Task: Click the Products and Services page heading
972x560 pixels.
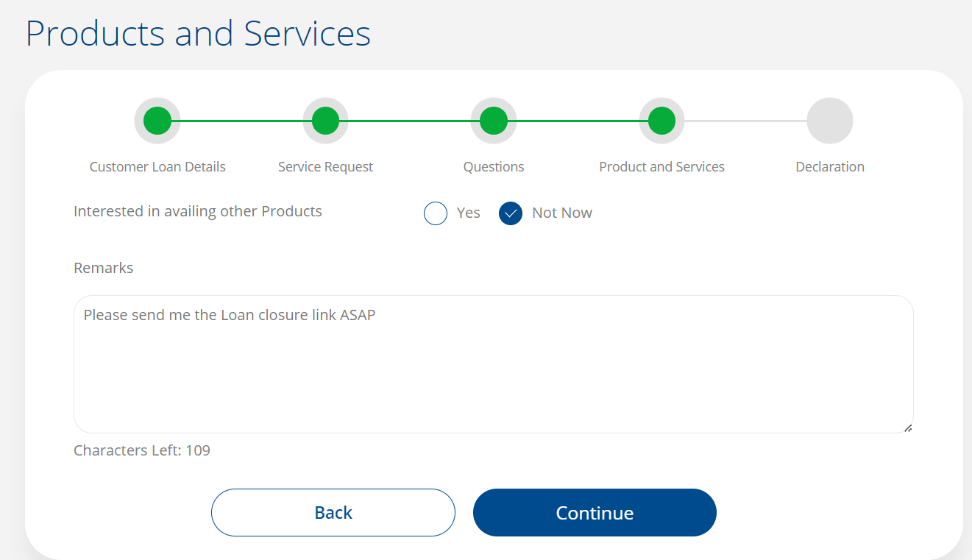Action: coord(198,34)
